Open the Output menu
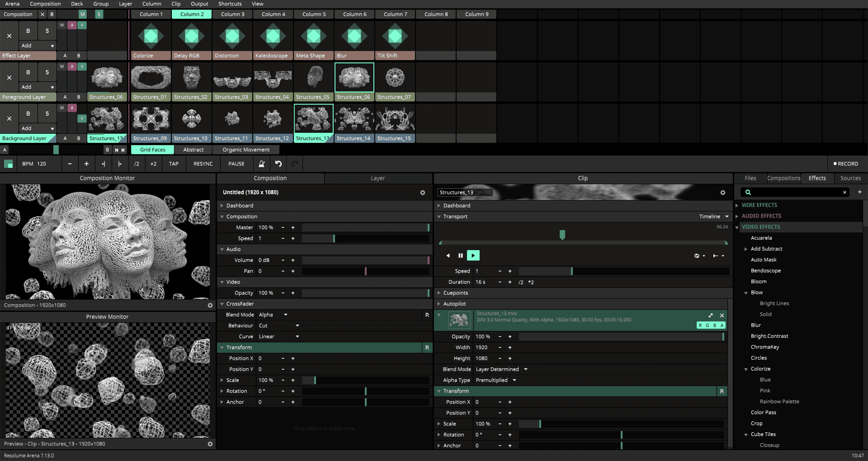The height and width of the screenshot is (461, 868). 199,4
